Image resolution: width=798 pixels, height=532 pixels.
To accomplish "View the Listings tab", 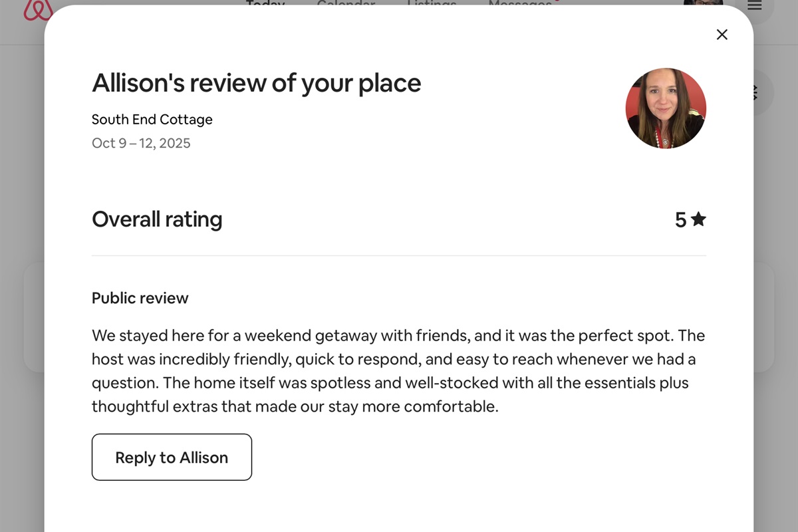I will [x=431, y=5].
